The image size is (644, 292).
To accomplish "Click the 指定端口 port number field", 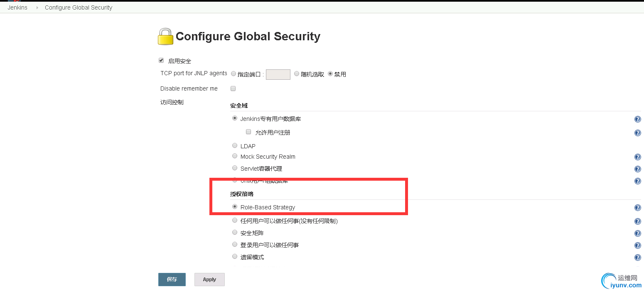I will [x=278, y=74].
